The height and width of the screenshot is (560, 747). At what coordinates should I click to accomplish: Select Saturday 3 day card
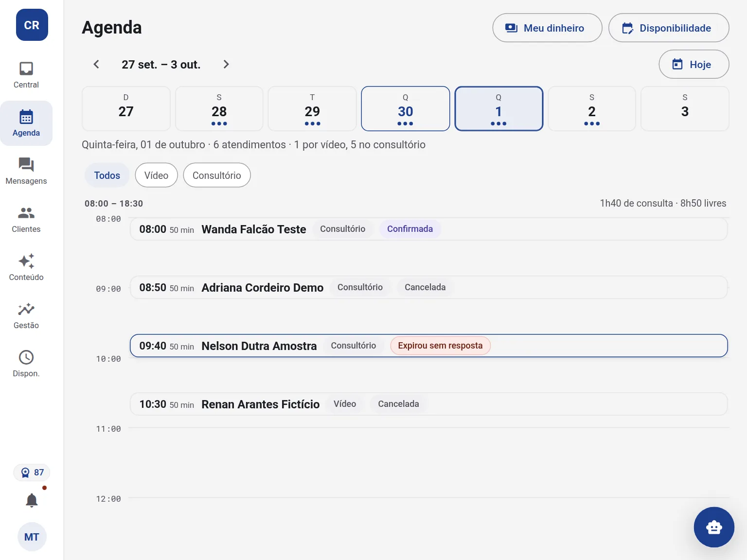point(685,108)
